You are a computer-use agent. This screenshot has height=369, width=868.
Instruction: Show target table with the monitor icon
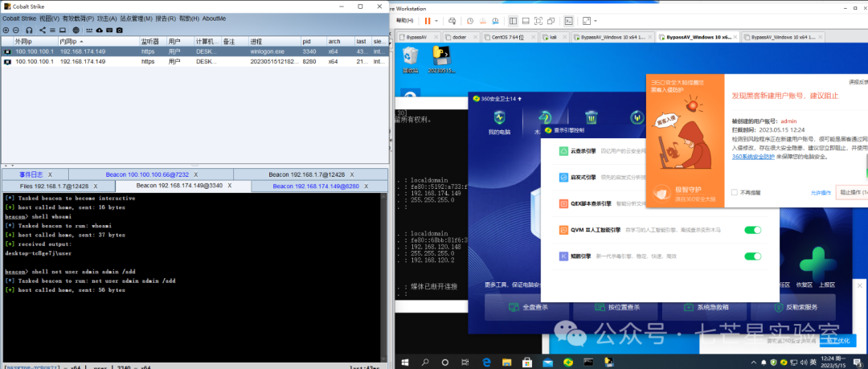pos(63,30)
